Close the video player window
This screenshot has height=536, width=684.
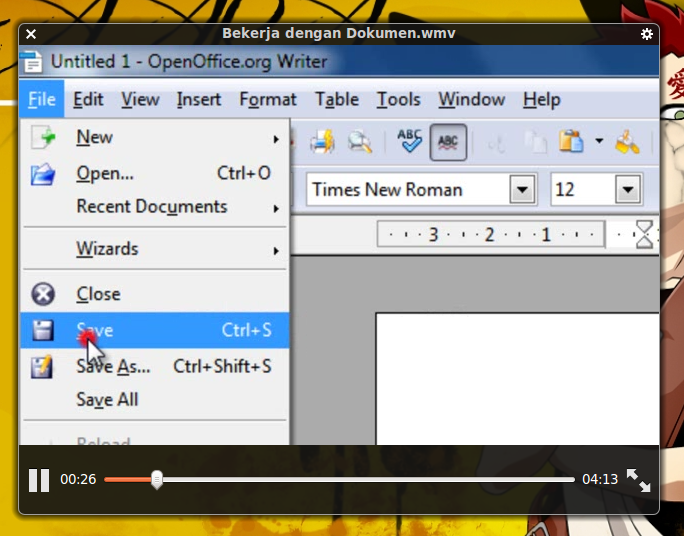point(31,34)
